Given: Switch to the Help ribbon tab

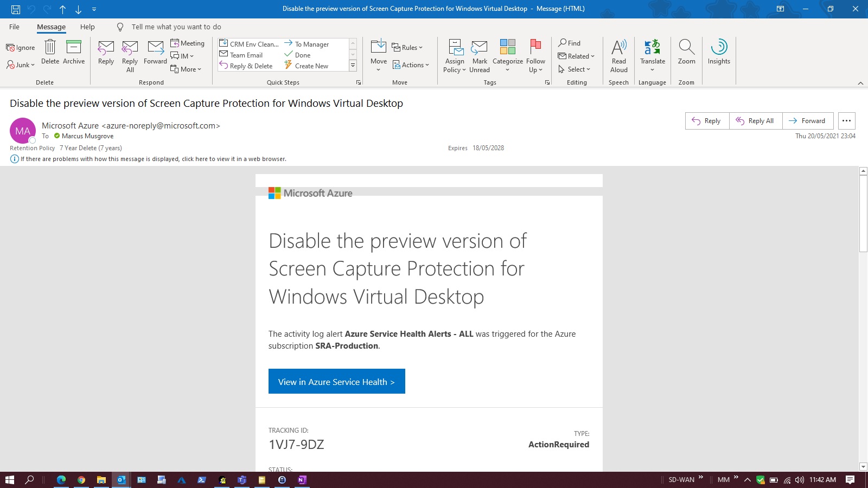Looking at the screenshot, I should pyautogui.click(x=87, y=27).
